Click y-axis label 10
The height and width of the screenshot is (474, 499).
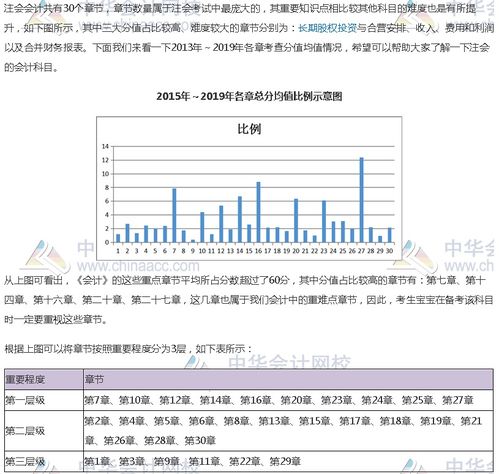point(105,174)
